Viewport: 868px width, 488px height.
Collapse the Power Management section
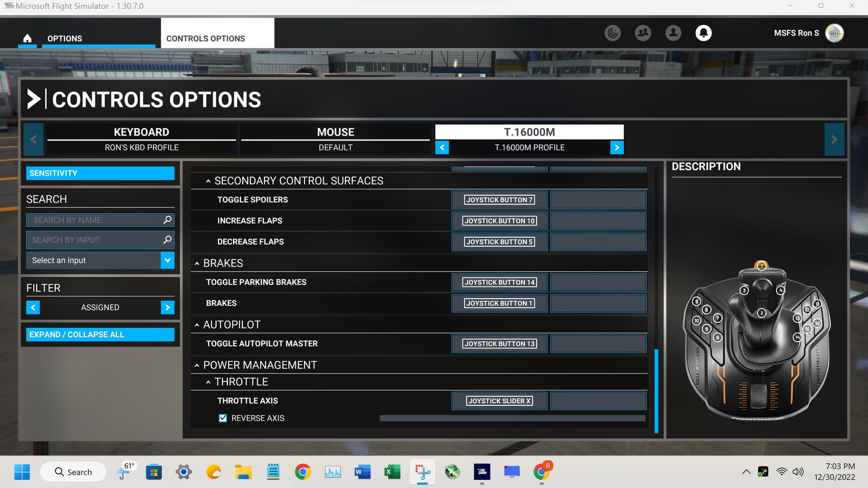[x=197, y=365]
